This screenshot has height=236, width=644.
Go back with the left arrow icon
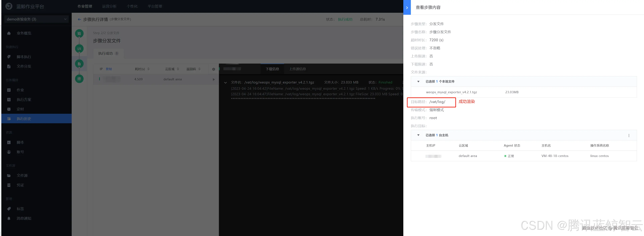point(80,19)
